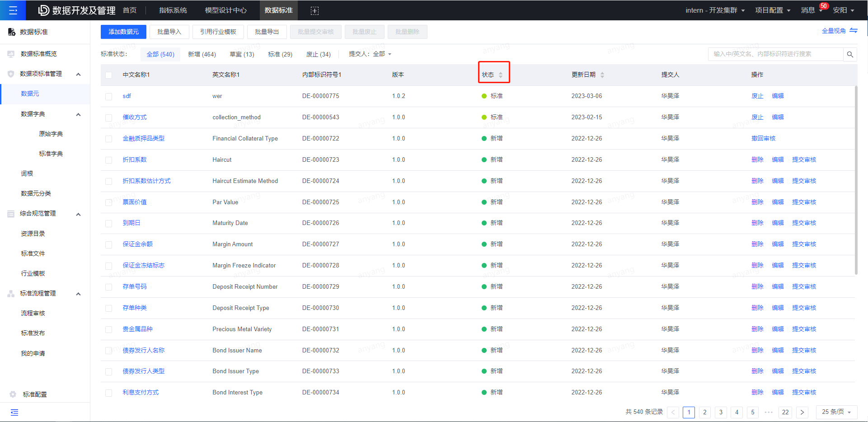Click the 数据标准 sidebar header icon
Viewport: 868px width, 422px height.
[12, 32]
